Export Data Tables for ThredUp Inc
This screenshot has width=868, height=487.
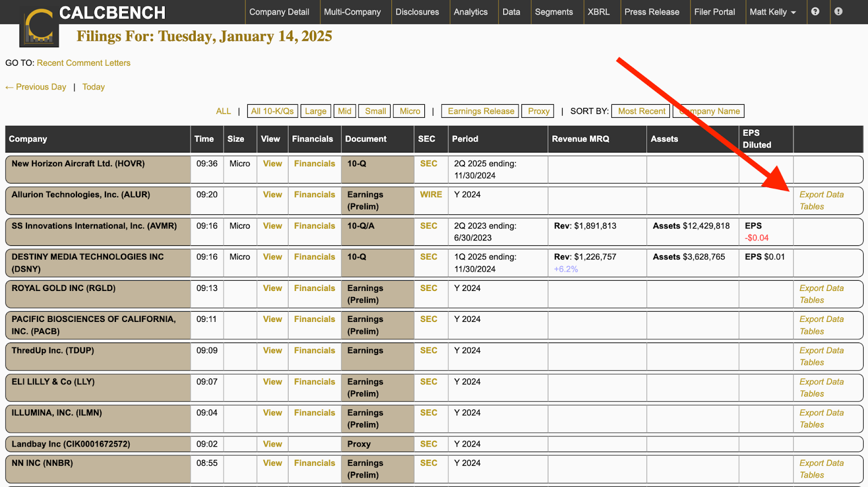tap(821, 357)
